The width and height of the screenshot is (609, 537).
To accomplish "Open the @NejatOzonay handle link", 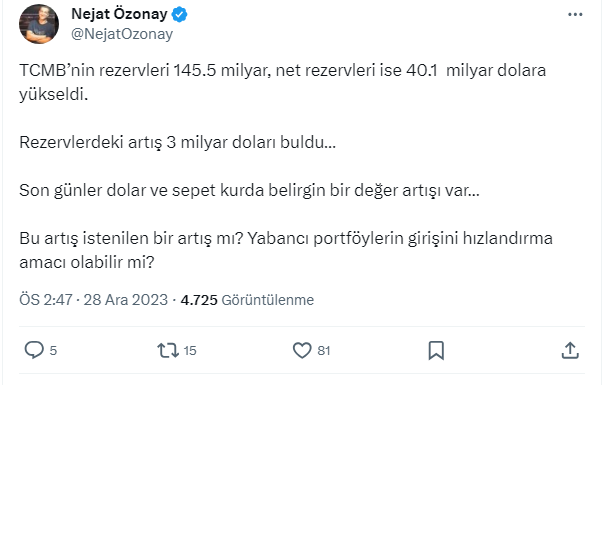I will pos(122,34).
